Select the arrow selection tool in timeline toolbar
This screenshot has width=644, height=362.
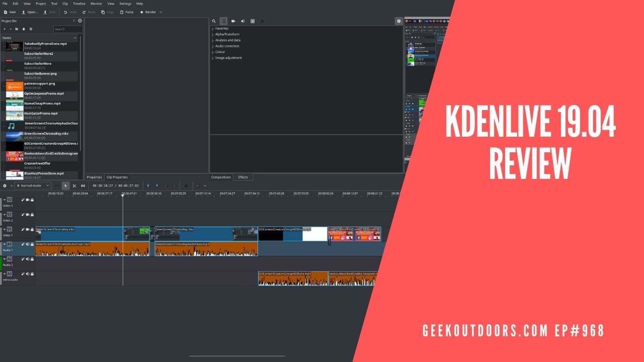point(65,186)
